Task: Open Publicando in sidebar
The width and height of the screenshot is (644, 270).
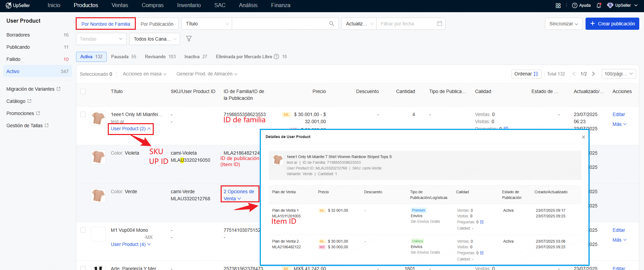Action: pos(38,47)
